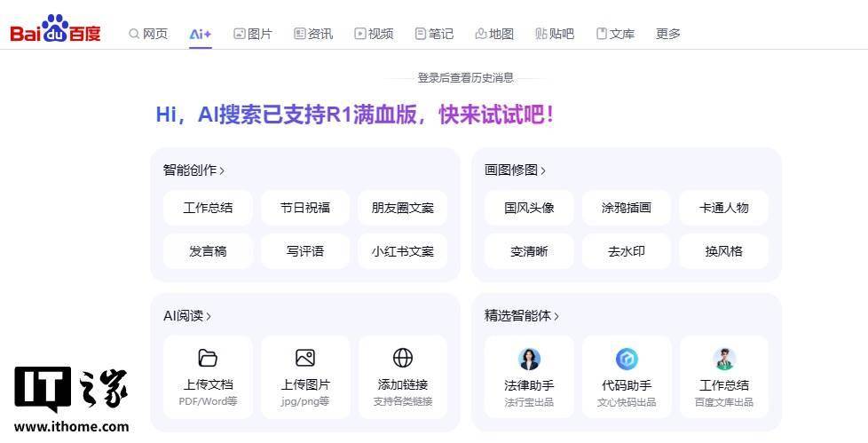The width and height of the screenshot is (868, 443).
Task: Select the AI+ tab
Action: [201, 34]
